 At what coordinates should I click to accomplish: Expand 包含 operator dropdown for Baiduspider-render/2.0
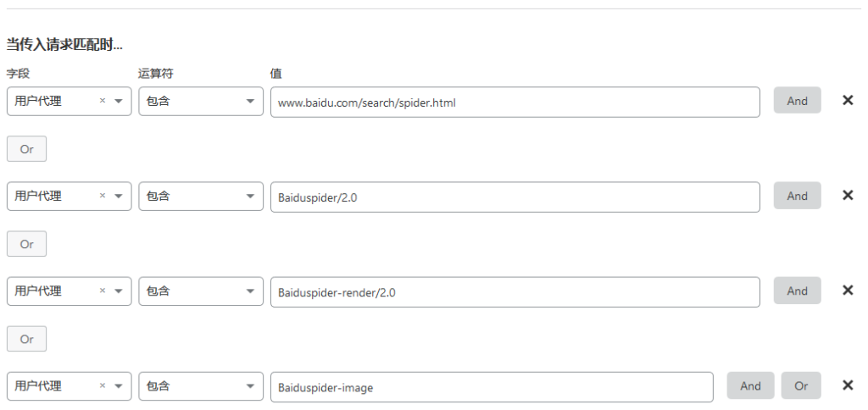tap(201, 291)
